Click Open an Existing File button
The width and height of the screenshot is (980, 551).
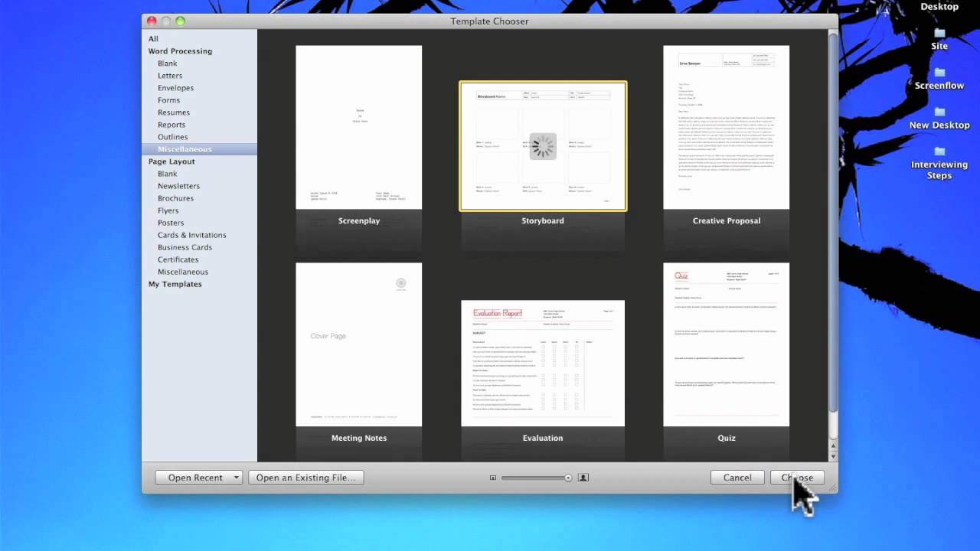click(305, 478)
